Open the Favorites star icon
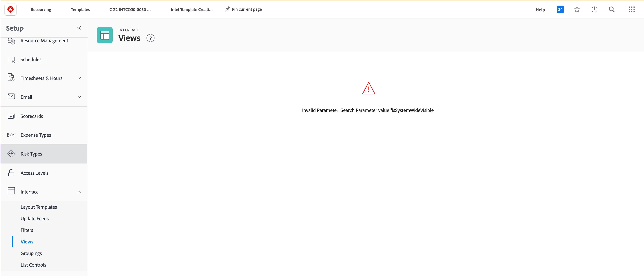644x276 pixels. 577,9
